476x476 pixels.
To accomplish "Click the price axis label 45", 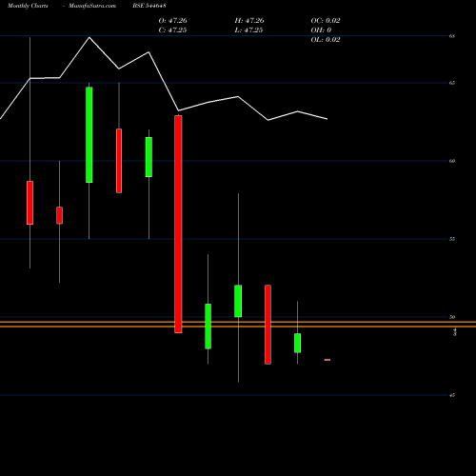I will [x=452, y=395].
